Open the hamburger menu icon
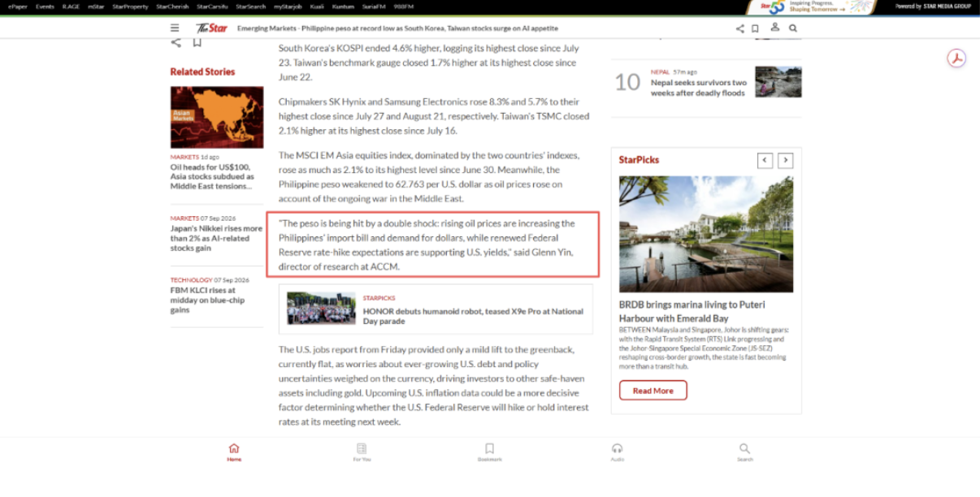 pos(175,28)
